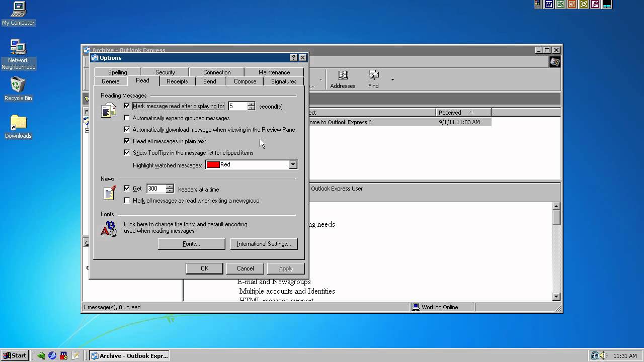This screenshot has height=362, width=644.
Task: Click the Office shortcut bar menu icon
Action: click(537, 4)
